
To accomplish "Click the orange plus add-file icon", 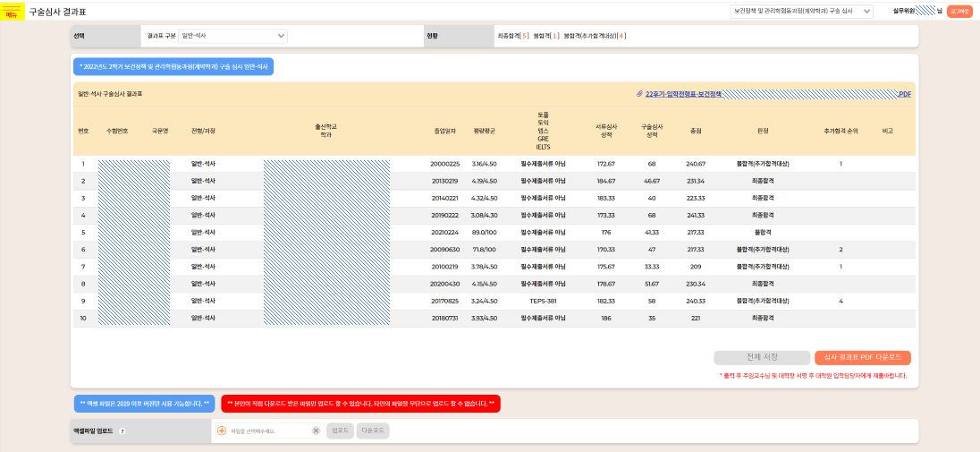I will click(x=222, y=431).
